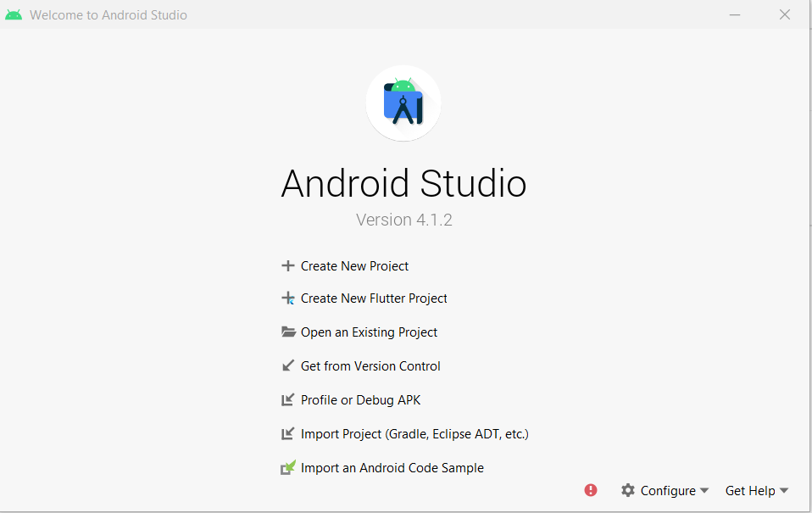Screen dimensions: 812x513
Task: Expand the Configure dropdown arrow
Action: click(704, 491)
